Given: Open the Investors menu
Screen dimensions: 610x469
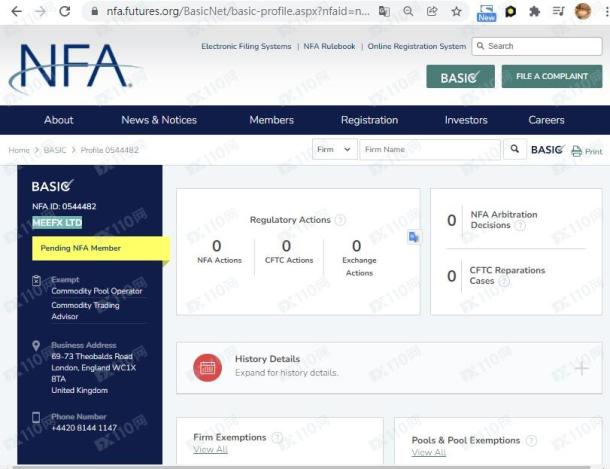Looking at the screenshot, I should coord(466,120).
